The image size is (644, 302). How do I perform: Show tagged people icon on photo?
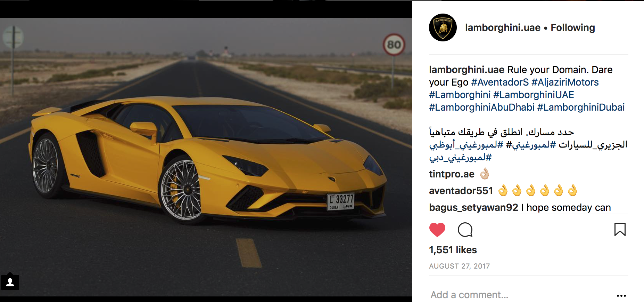point(10,282)
